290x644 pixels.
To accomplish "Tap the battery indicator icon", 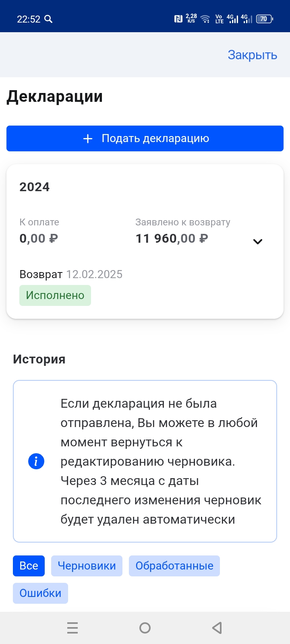I will [x=265, y=19].
